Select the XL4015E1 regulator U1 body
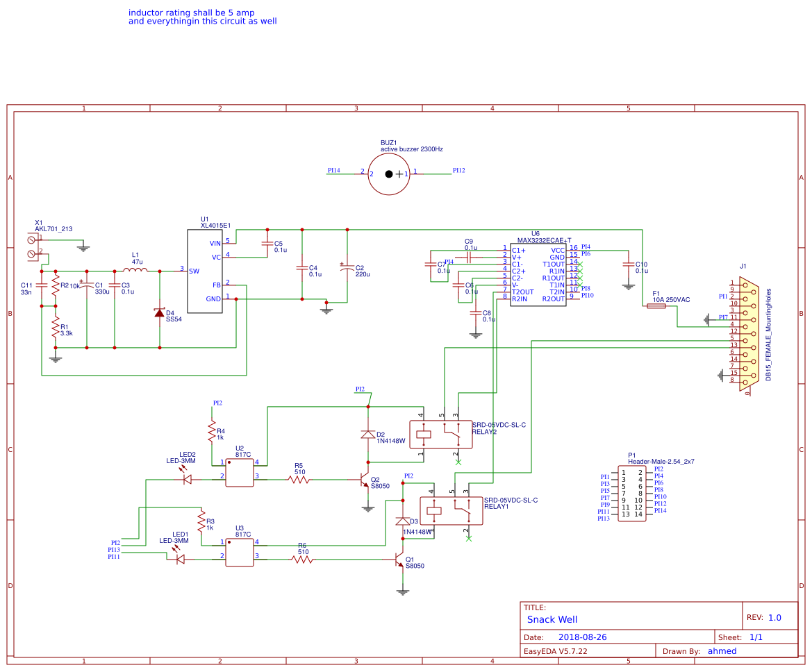Image resolution: width=812 pixels, height=672 pixels. point(205,271)
